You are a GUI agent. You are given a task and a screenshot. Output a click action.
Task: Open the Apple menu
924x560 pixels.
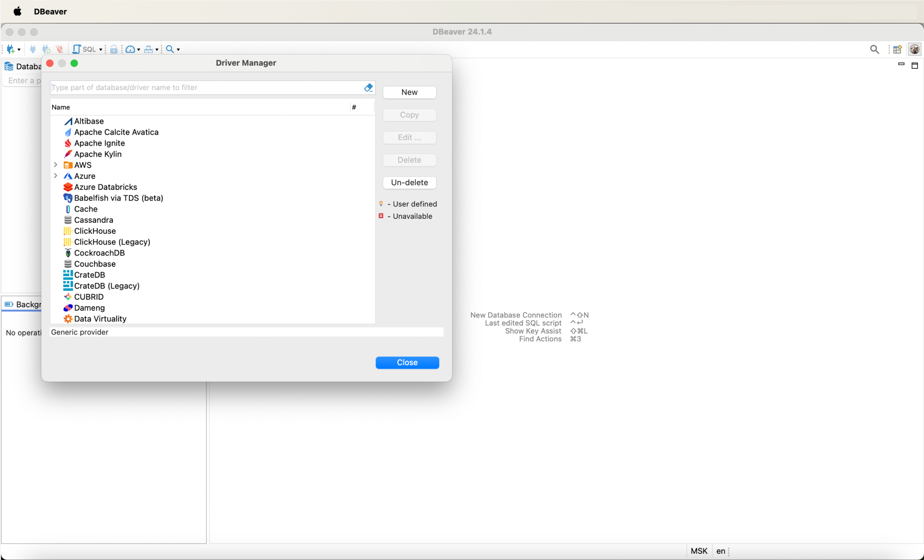[x=18, y=11]
